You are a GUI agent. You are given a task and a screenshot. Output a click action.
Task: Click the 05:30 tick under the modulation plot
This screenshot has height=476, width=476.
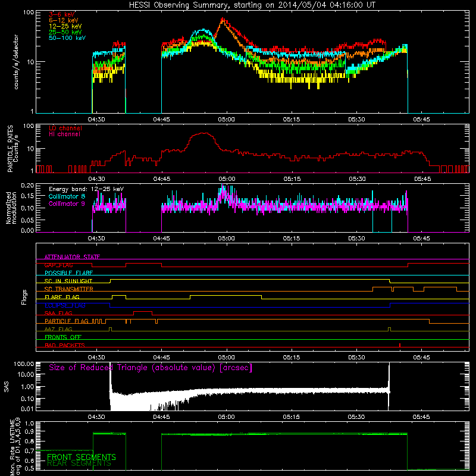tap(356, 239)
